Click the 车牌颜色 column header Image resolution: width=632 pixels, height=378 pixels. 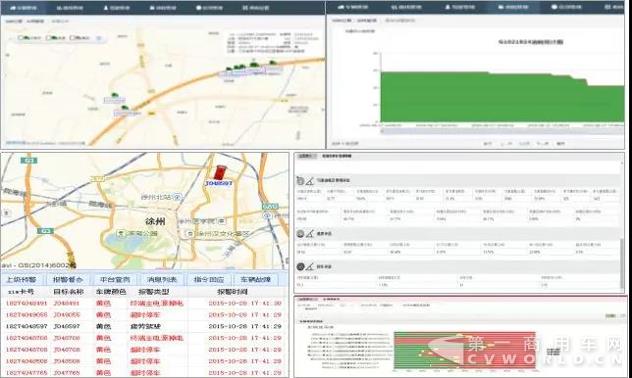pyautogui.click(x=111, y=291)
